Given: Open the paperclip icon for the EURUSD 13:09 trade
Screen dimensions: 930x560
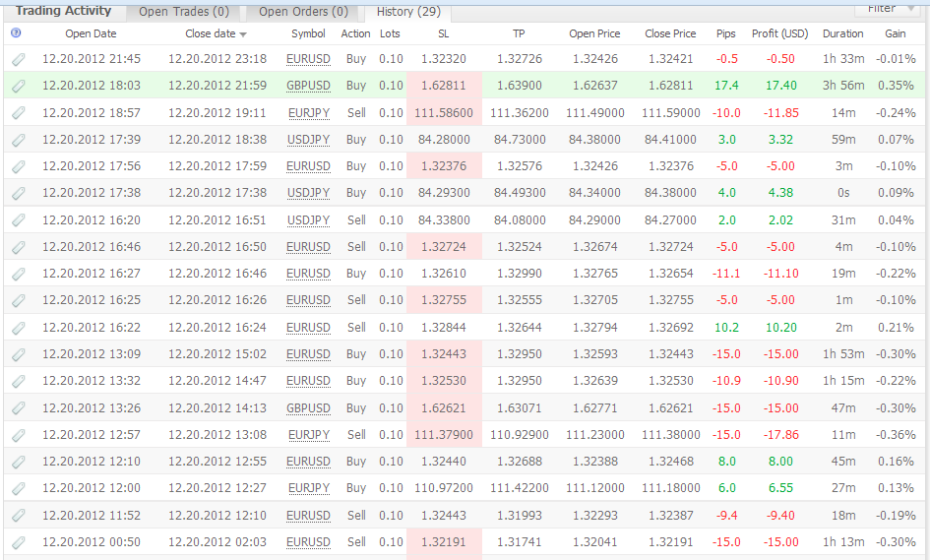Looking at the screenshot, I should [19, 354].
